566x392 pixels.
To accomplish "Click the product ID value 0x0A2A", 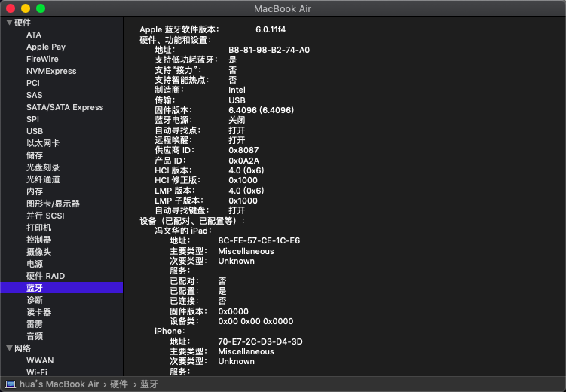I will [x=243, y=161].
